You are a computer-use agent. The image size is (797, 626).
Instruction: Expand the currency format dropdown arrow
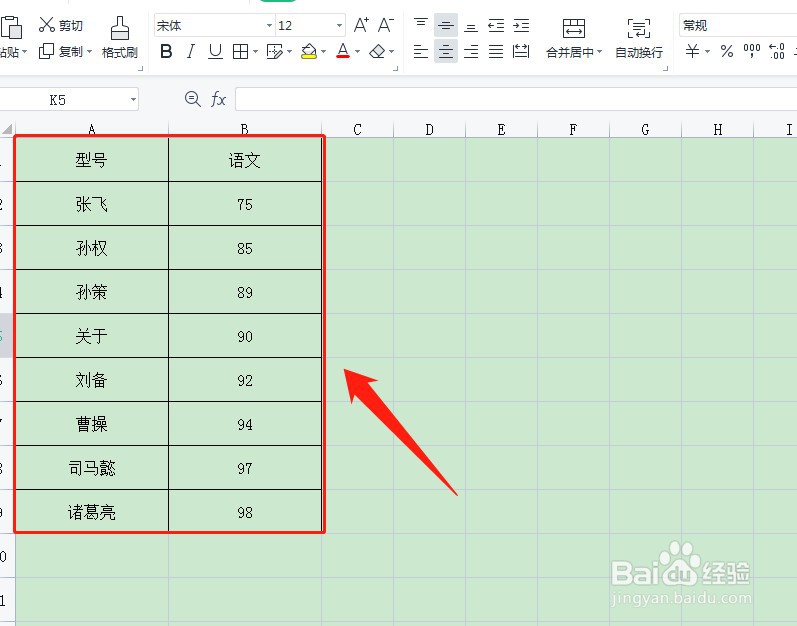coord(707,52)
